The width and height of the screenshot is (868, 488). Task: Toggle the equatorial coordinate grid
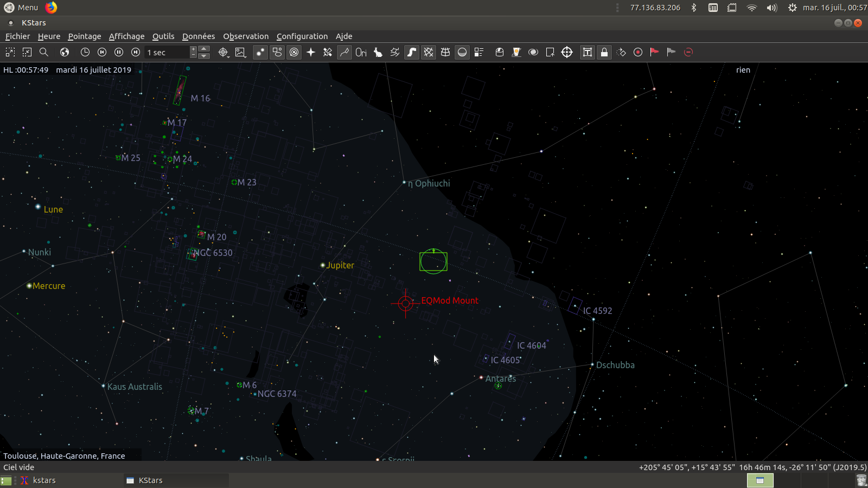429,52
